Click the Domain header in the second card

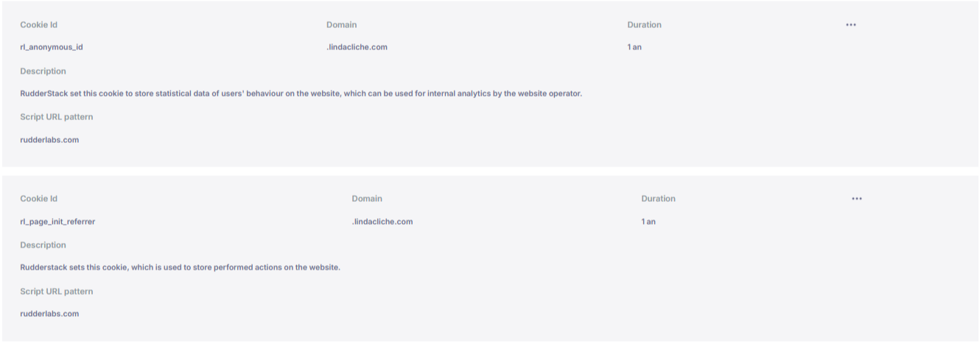[x=367, y=199]
